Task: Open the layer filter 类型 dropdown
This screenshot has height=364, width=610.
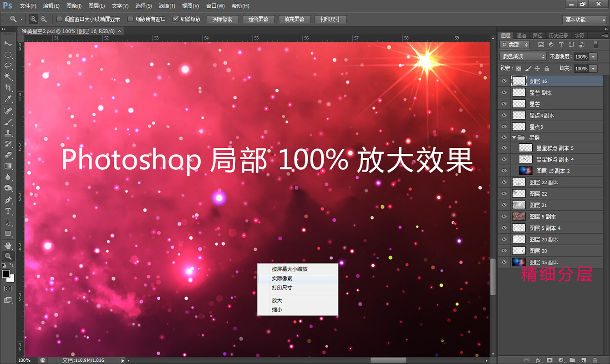Action: pos(514,45)
